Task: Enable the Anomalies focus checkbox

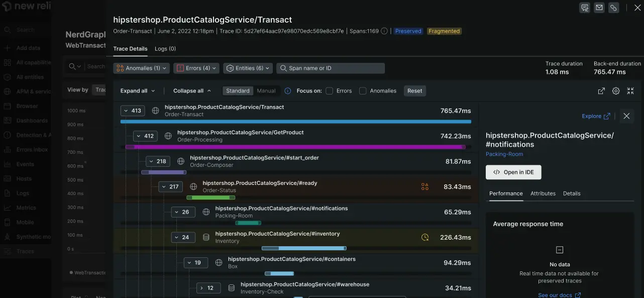Action: click(363, 91)
